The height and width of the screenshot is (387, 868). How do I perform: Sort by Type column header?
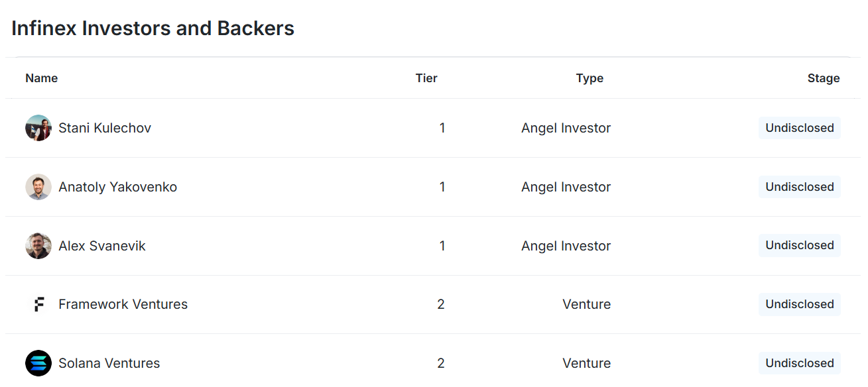pyautogui.click(x=589, y=78)
